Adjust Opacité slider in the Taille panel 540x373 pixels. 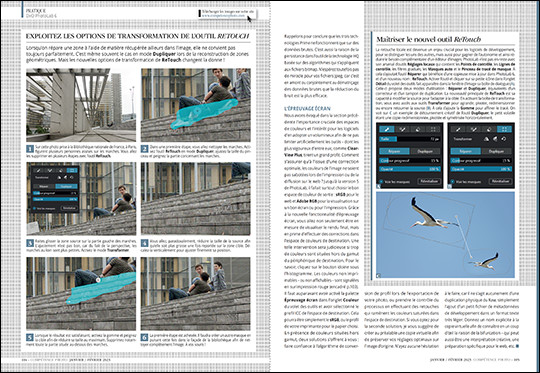tap(410, 169)
